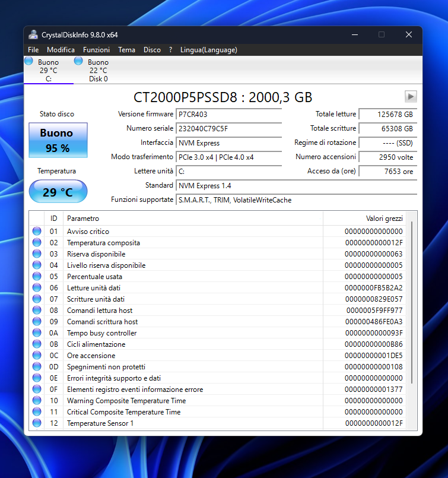Viewport: 448px width, 478px height.
Task: Select the C: disk tab at 29 °C
Action: (49, 70)
